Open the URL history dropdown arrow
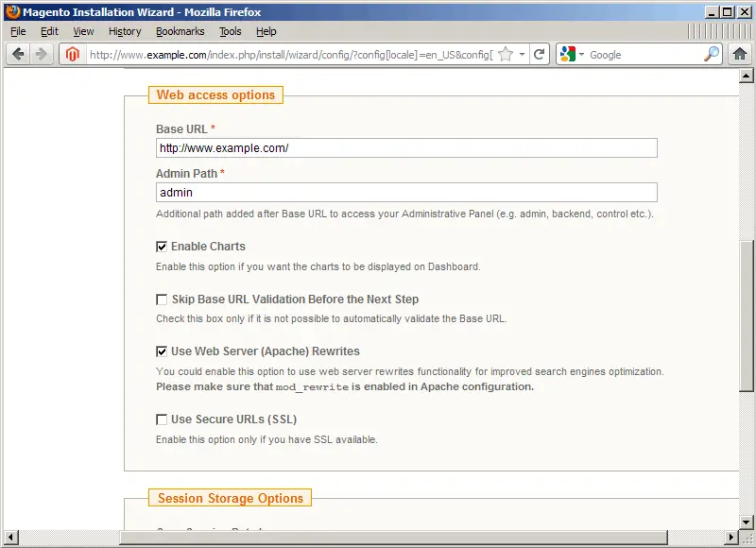 click(x=523, y=55)
